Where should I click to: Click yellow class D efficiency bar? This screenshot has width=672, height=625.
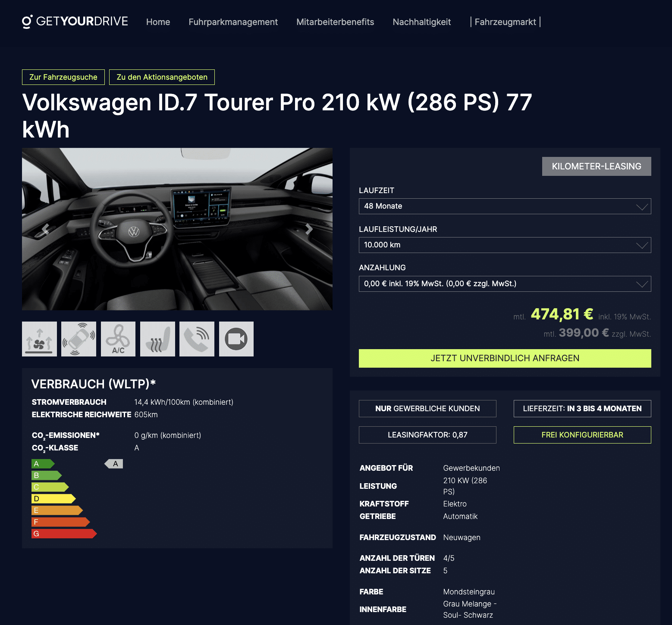53,499
